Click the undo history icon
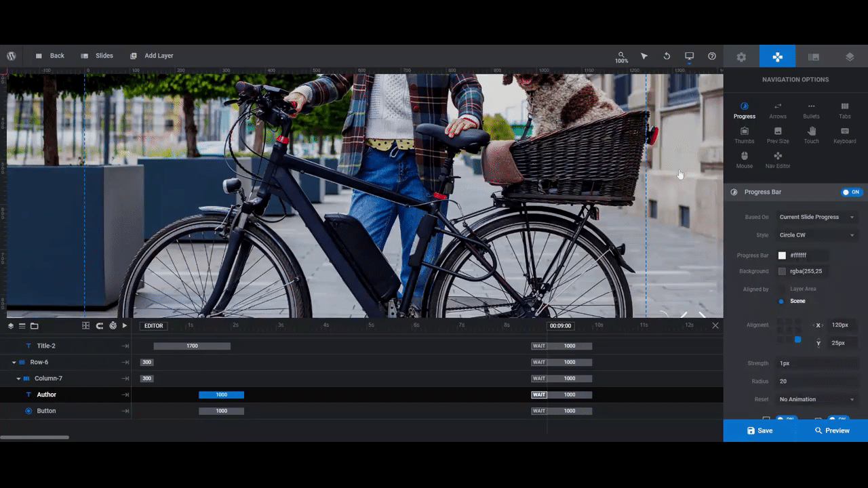 pos(667,56)
